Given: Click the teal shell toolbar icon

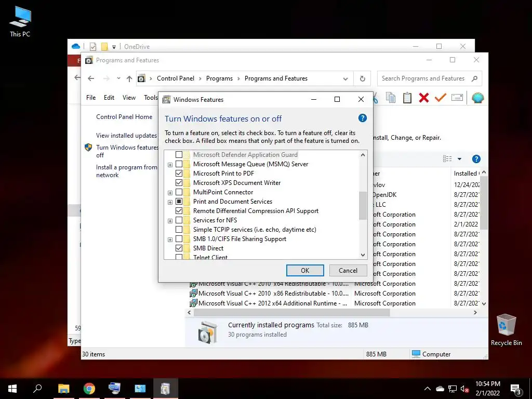Looking at the screenshot, I should click(x=477, y=98).
